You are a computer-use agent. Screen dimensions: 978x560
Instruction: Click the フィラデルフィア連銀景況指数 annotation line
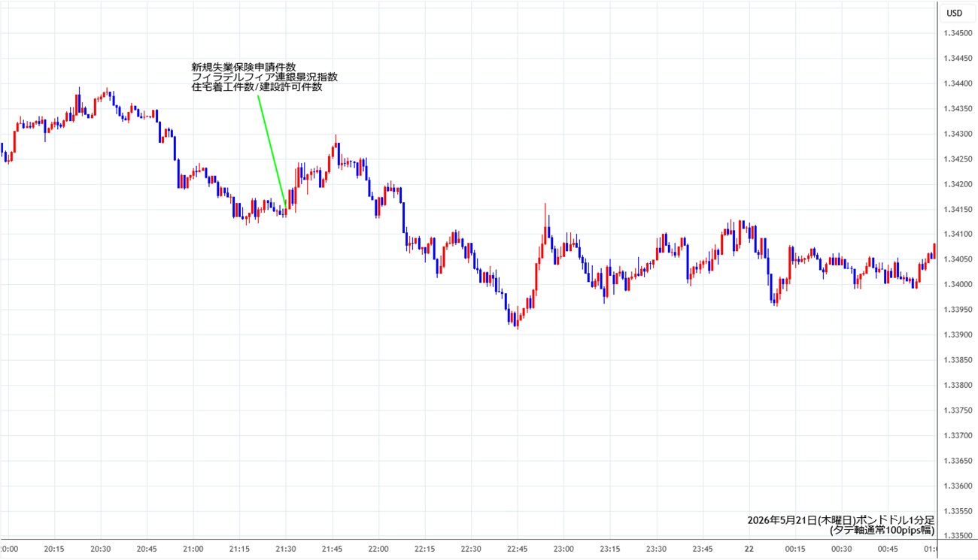click(265, 77)
